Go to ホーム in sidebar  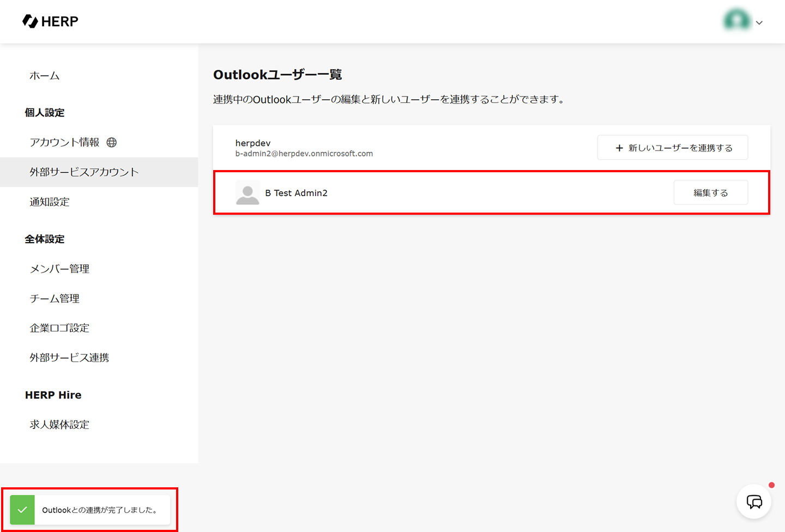pos(45,76)
